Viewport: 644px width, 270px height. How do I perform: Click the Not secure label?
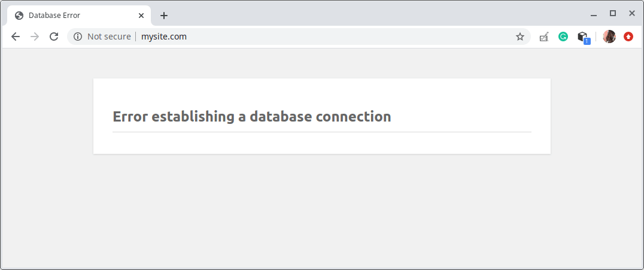[x=109, y=37]
